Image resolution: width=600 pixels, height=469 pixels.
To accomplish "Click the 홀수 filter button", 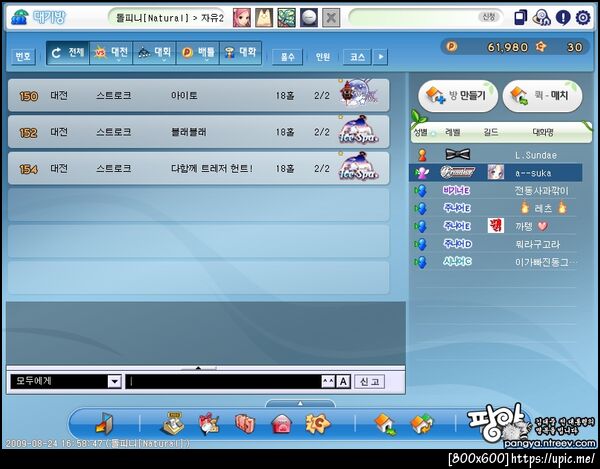I will coord(287,57).
